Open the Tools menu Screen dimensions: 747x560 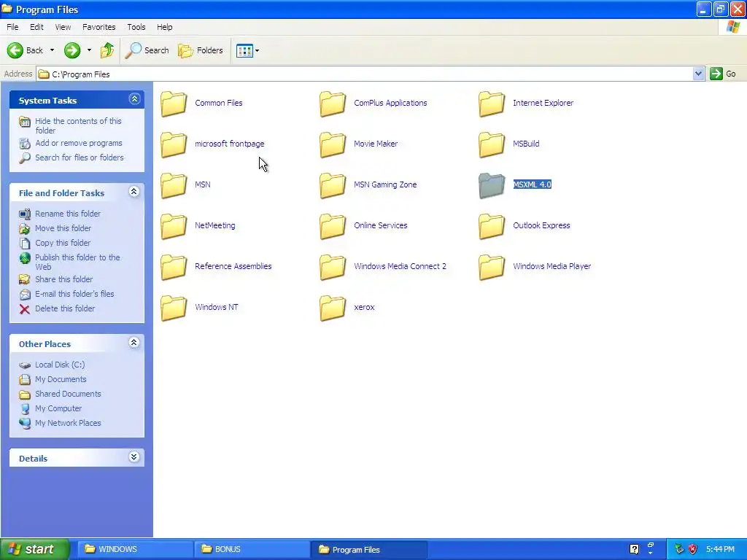click(136, 27)
